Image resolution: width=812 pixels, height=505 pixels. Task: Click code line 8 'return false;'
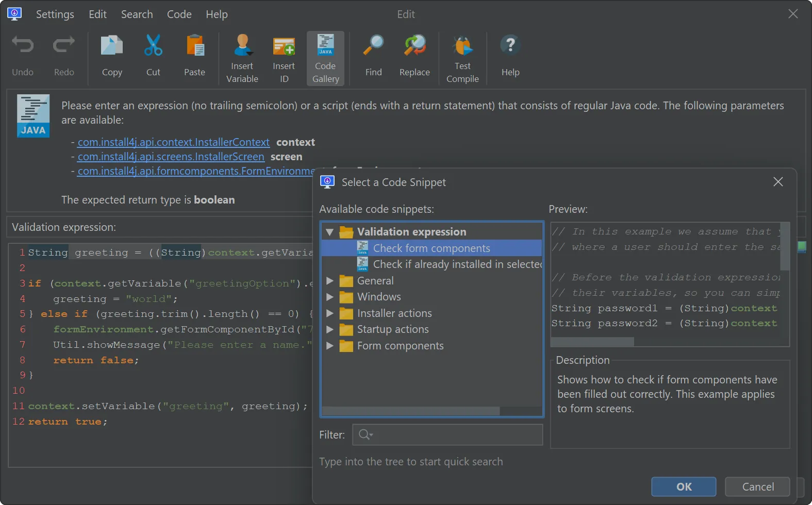point(96,360)
